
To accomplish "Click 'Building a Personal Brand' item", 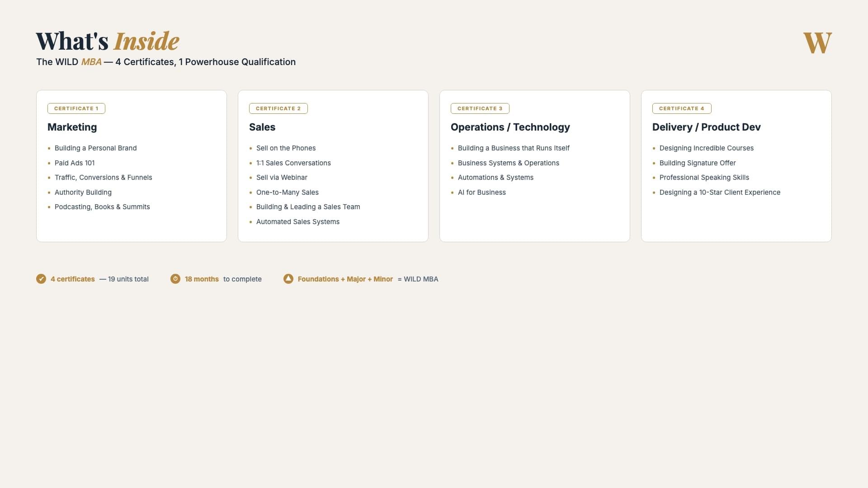I will tap(96, 148).
